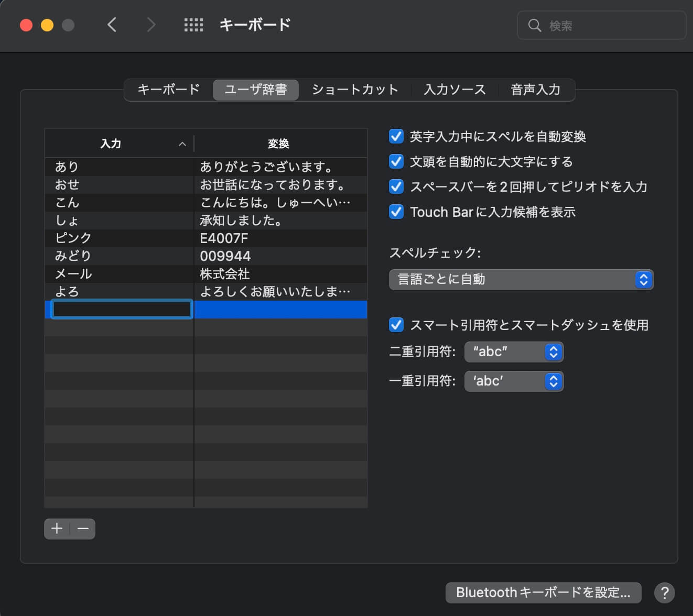This screenshot has width=693, height=616.
Task: Click the empty 入力 text field being edited
Action: [122, 309]
